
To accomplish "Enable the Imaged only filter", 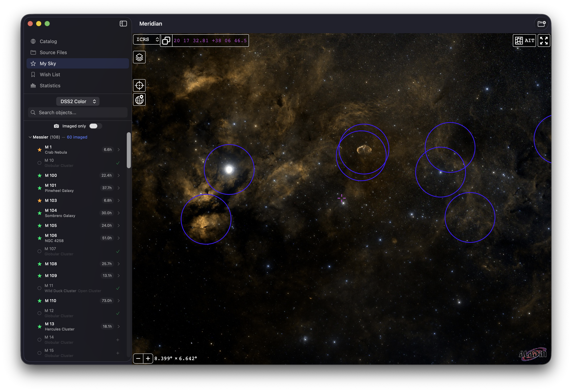I will tap(95, 126).
